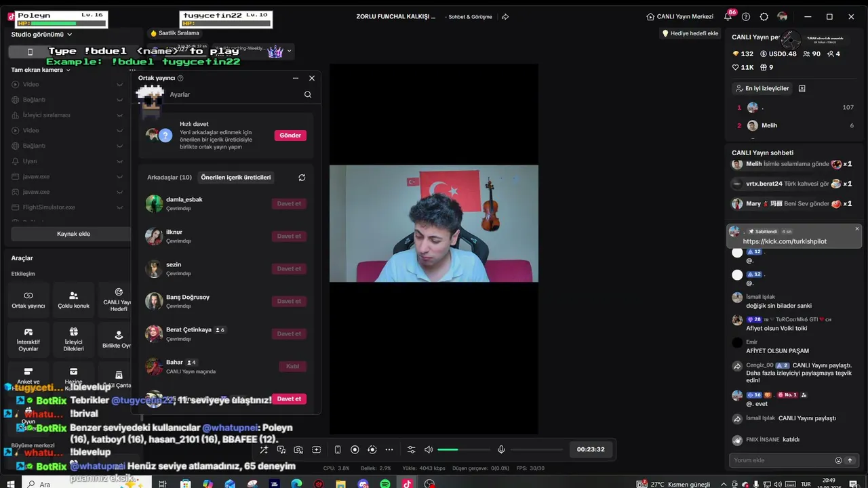Screen dimensions: 868x488
Task: Switch to portrait phone layout icon
Action: point(338,449)
